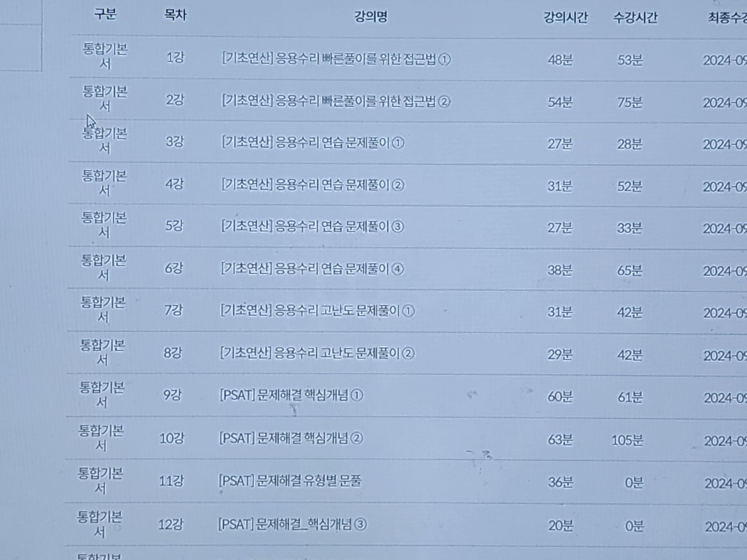Open lecture 2강 응용수리 빠른풀이를 위한 접근법 ②
The image size is (747, 560).
coord(336,101)
